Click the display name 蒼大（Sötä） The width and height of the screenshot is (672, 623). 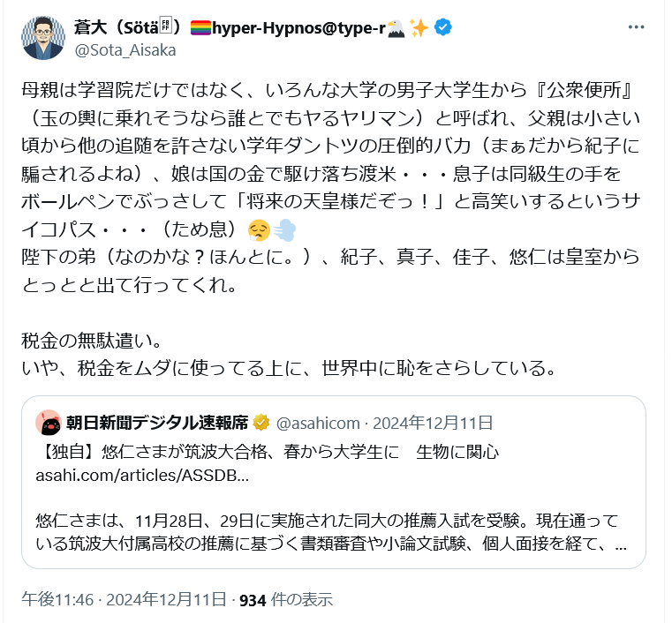[122, 27]
